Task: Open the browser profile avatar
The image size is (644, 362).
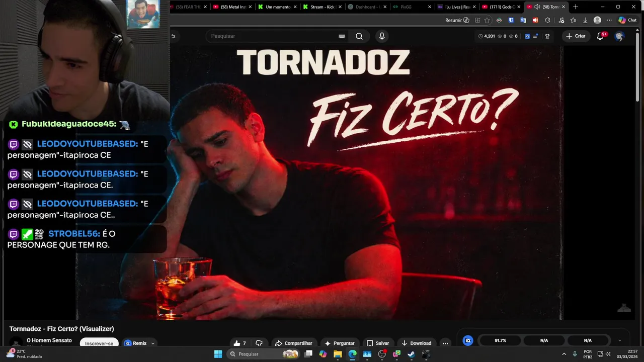Action: [597, 20]
